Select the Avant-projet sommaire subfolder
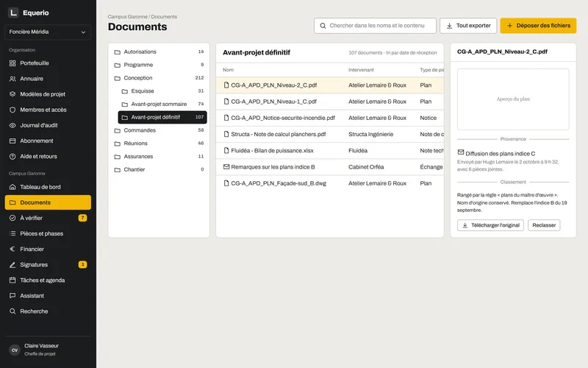Viewport: 588px width, 368px height. click(x=162, y=104)
